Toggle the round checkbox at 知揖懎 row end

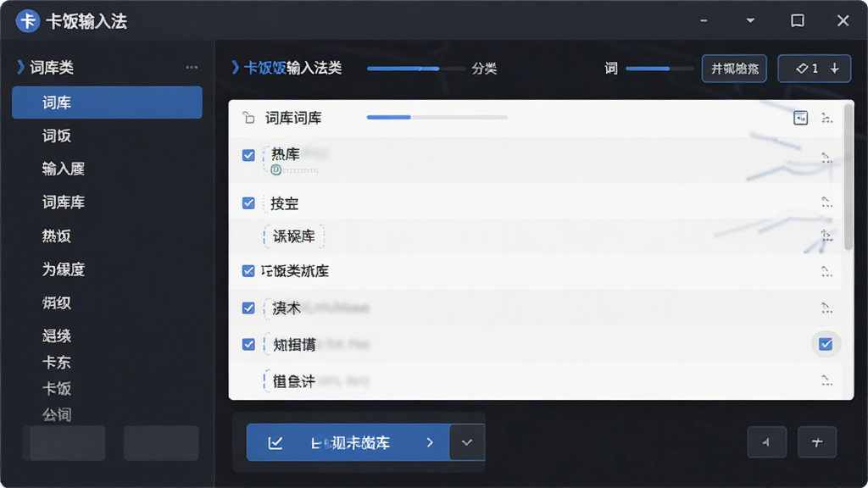826,344
